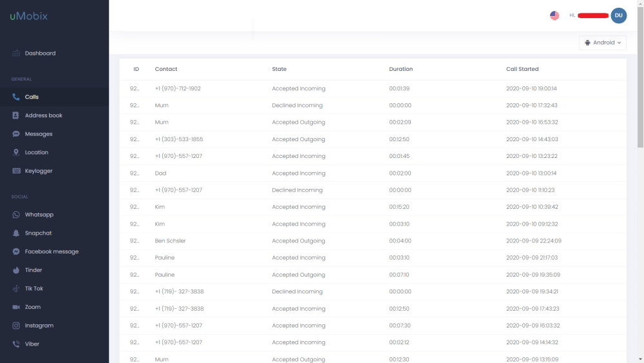Click call started 2020-09-10 09:12:32

532,224
